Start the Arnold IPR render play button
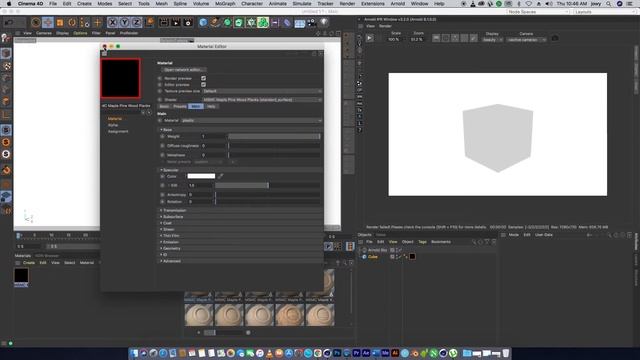The image size is (640, 360). click(x=369, y=38)
